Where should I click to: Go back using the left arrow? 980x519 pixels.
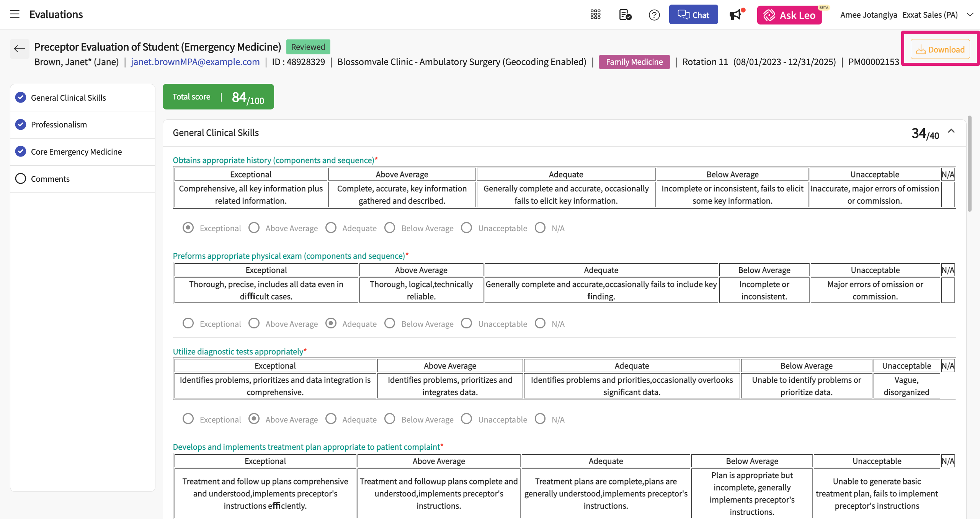point(19,49)
